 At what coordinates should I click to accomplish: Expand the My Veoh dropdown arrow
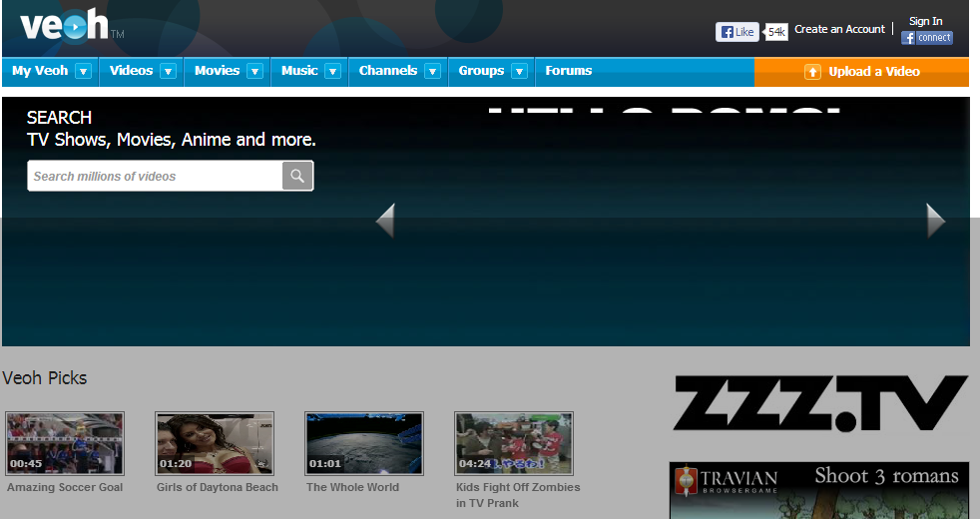83,71
